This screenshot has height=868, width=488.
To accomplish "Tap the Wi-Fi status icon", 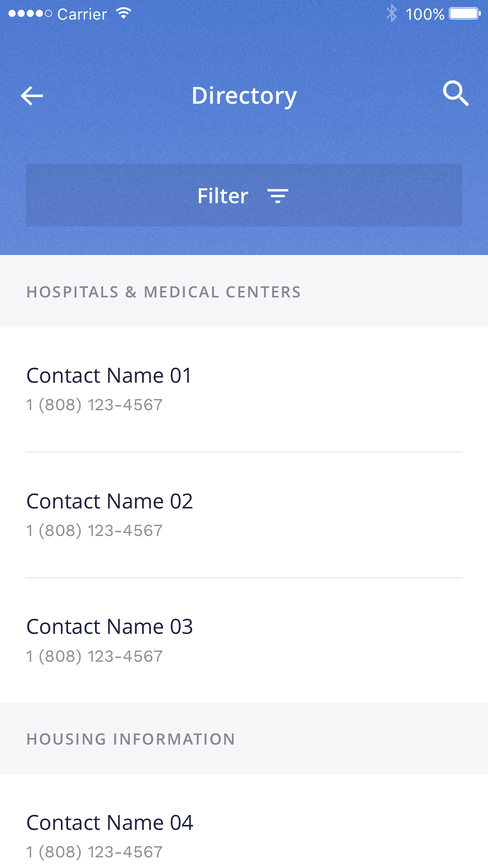I will click(123, 14).
